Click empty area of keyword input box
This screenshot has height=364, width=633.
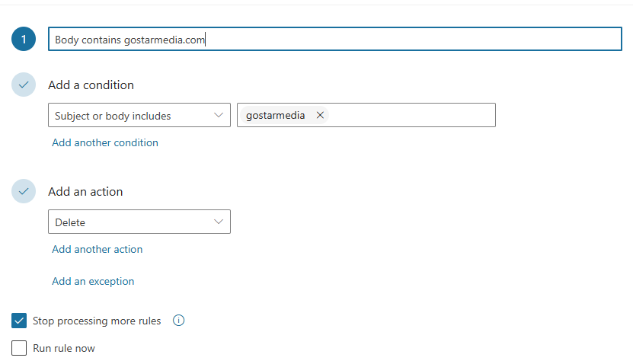pyautogui.click(x=412, y=116)
